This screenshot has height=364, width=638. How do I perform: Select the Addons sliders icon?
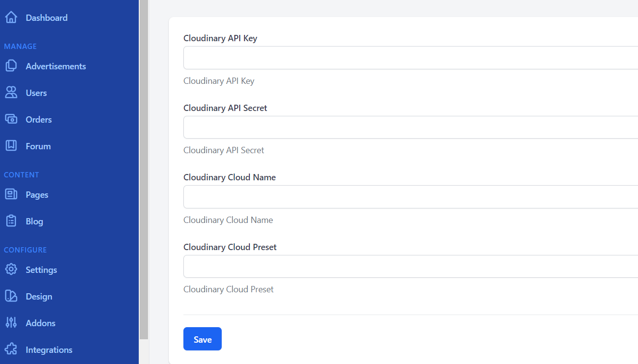pos(11,323)
